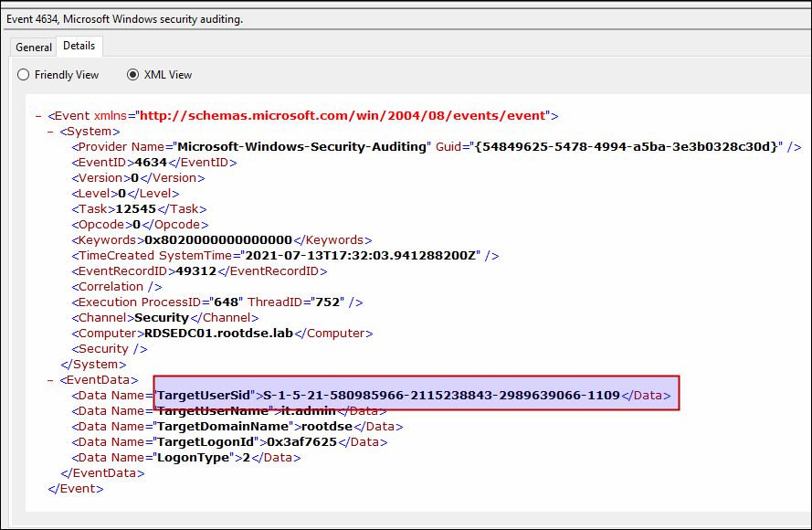Select the Provider Name Microsoft-Windows-Security-Auditing value
The height and width of the screenshot is (530, 812).
(302, 146)
